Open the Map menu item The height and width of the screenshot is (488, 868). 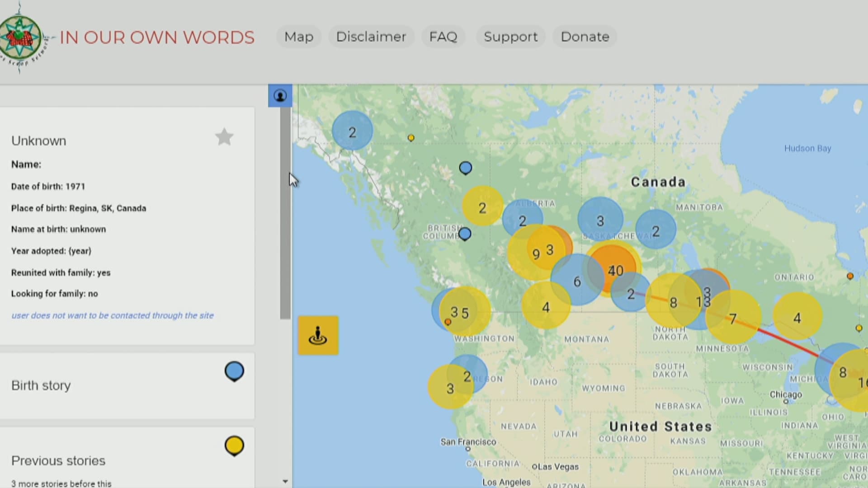point(298,37)
